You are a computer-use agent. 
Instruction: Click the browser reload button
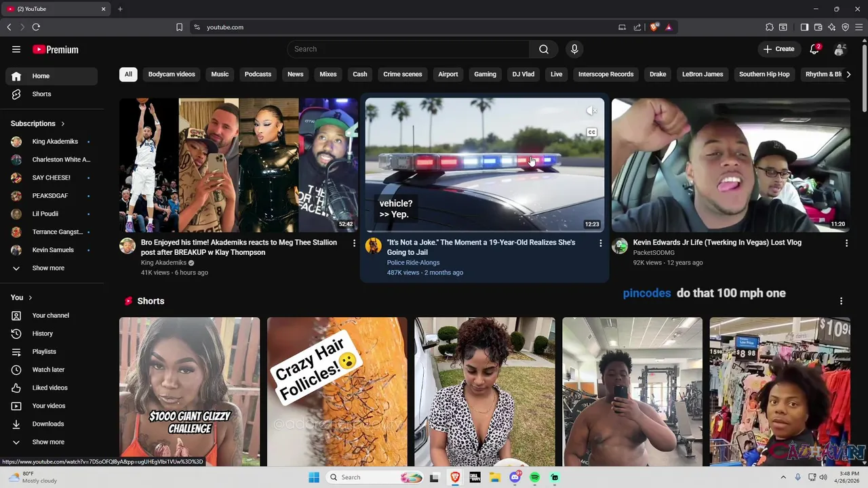(x=36, y=27)
